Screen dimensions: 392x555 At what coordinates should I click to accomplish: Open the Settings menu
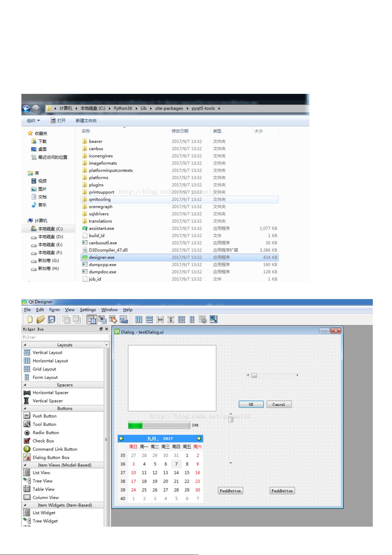[x=88, y=310]
